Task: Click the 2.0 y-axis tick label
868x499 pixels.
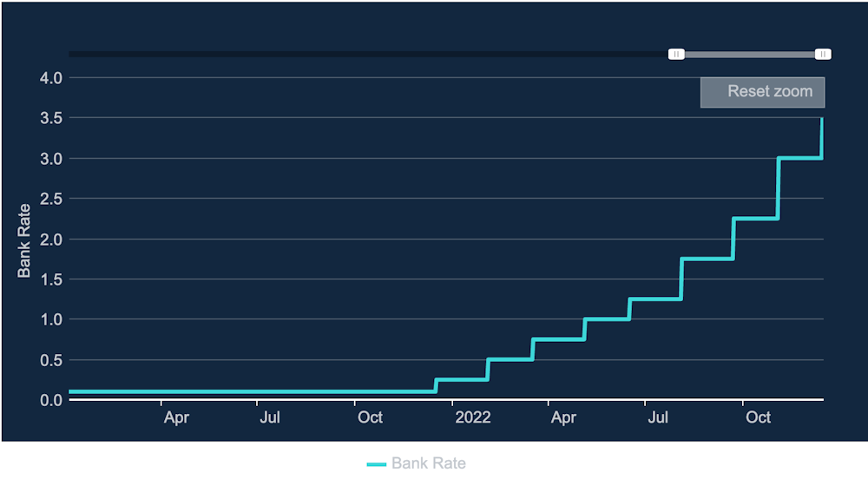Action: 51,240
